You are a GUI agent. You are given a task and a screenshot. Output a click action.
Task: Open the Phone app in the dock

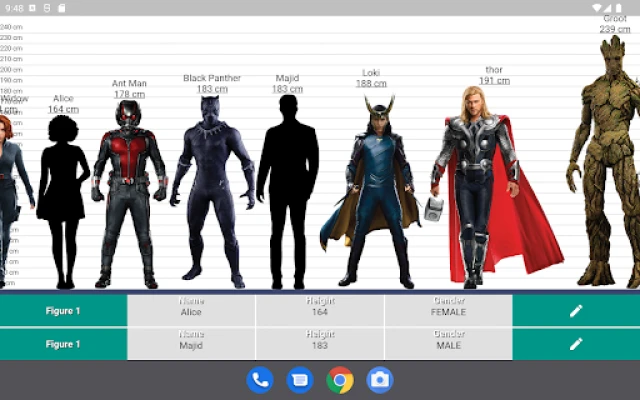pyautogui.click(x=260, y=380)
